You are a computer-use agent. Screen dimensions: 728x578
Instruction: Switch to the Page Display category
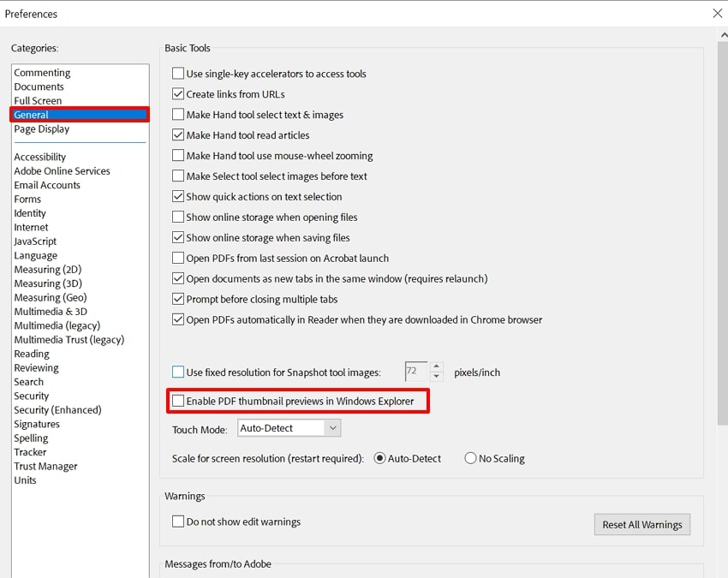tap(41, 128)
